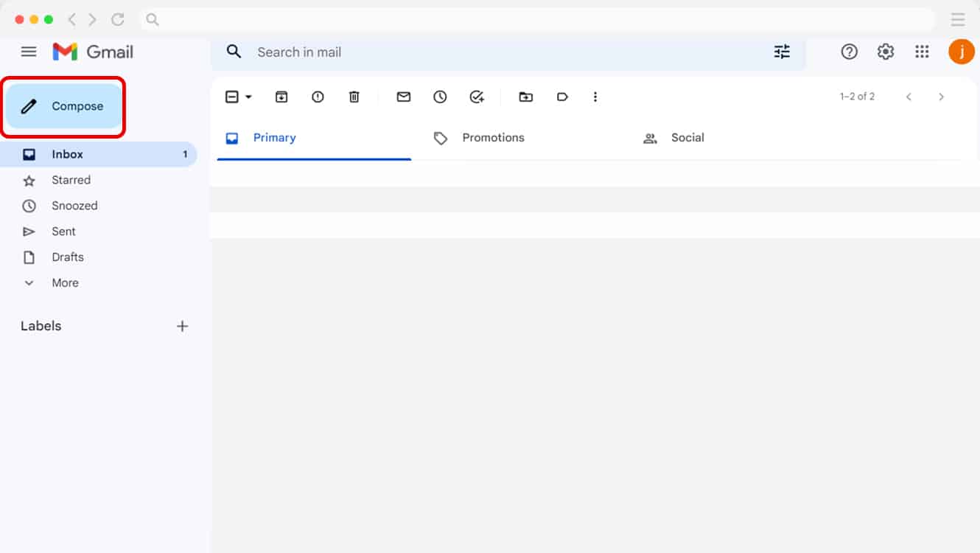Toggle the select-all messages checkbox
Image resolution: width=980 pixels, height=553 pixels.
coord(231,96)
